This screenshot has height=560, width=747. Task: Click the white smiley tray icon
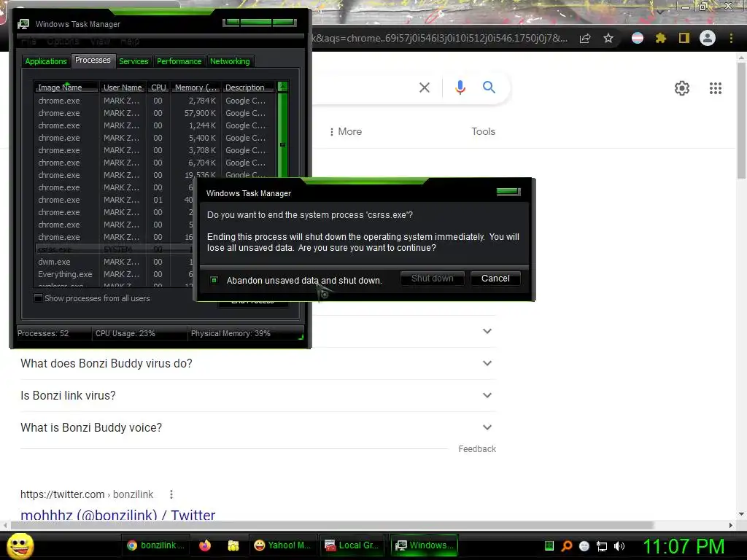click(x=584, y=546)
